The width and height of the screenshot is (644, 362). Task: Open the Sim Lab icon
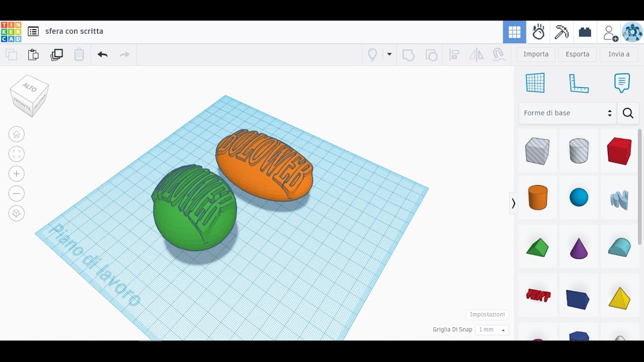(538, 32)
